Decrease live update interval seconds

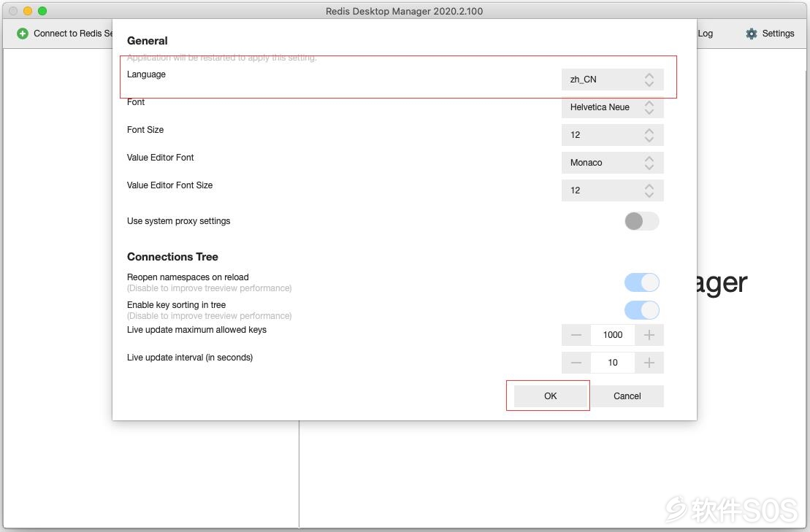coord(576,363)
